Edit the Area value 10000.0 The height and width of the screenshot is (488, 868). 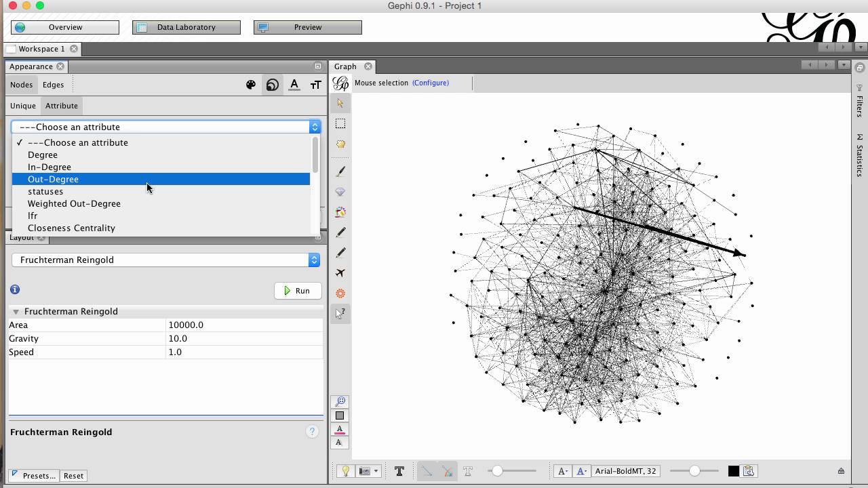244,325
